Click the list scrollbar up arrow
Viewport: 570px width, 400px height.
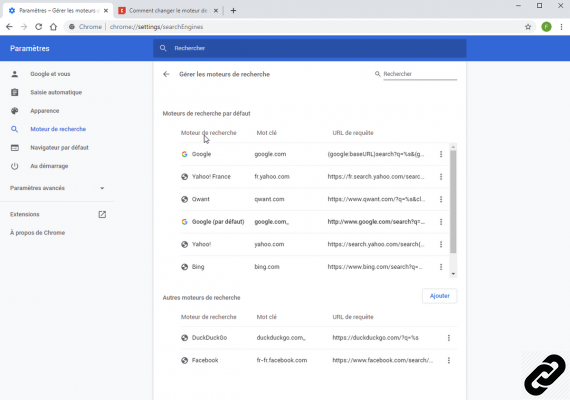click(453, 147)
